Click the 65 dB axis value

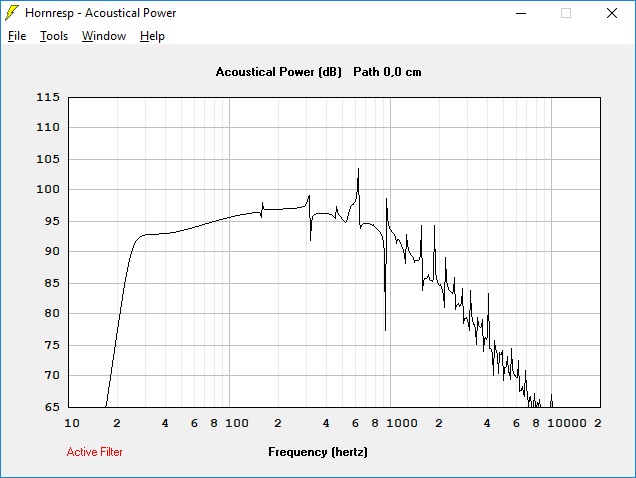pyautogui.click(x=52, y=407)
